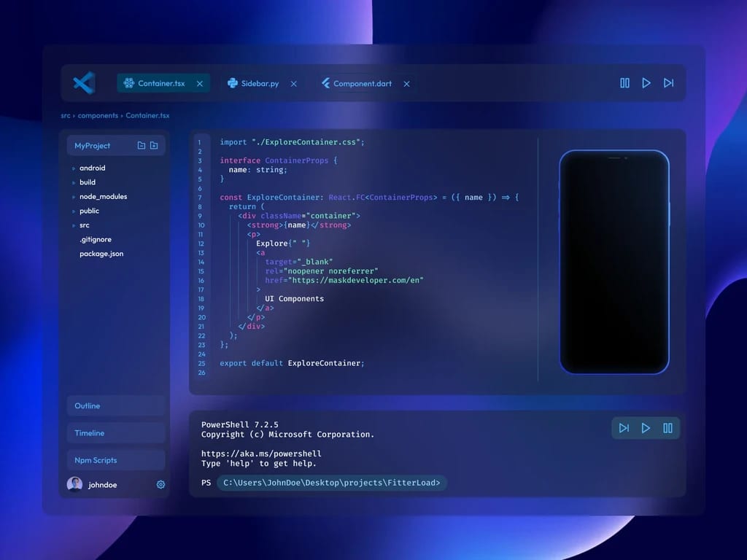Open the package.json file
747x560 pixels.
point(101,253)
